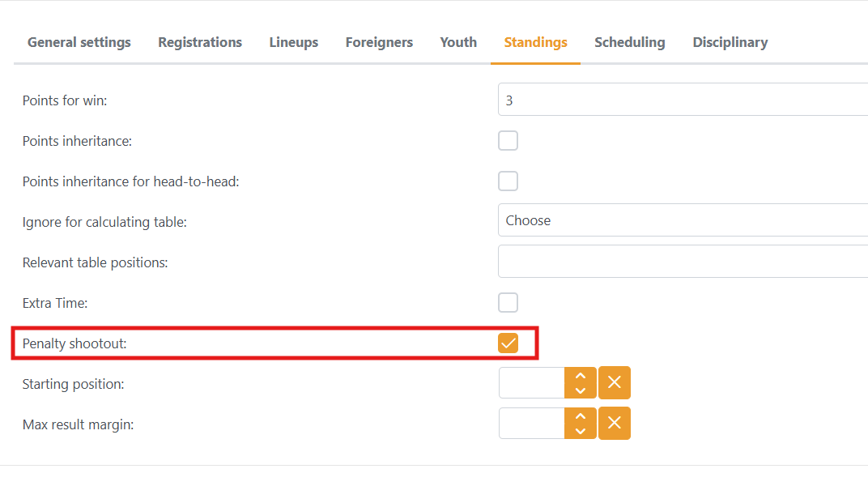Check the Extra Time checkbox
This screenshot has height=486, width=868.
click(508, 303)
